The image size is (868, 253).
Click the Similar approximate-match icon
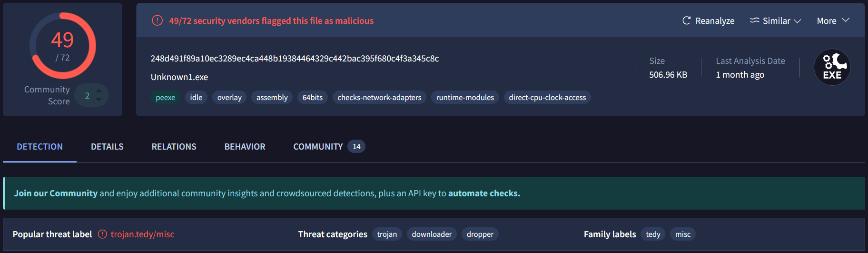click(x=755, y=20)
